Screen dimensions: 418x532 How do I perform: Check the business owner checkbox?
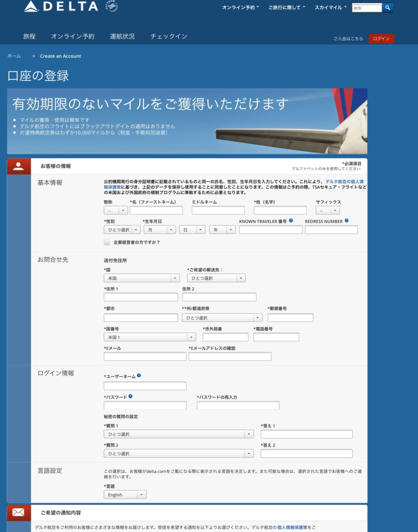pyautogui.click(x=107, y=242)
